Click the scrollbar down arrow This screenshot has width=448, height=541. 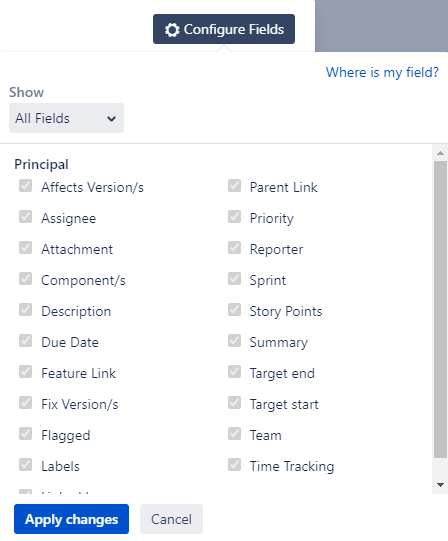pyautogui.click(x=440, y=485)
